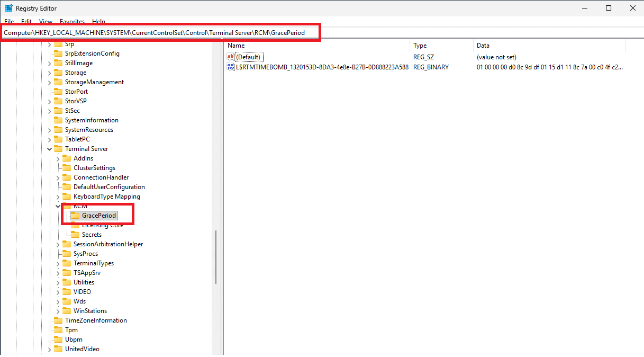
Task: Click the ClusterSettings folder icon
Action: [67, 168]
